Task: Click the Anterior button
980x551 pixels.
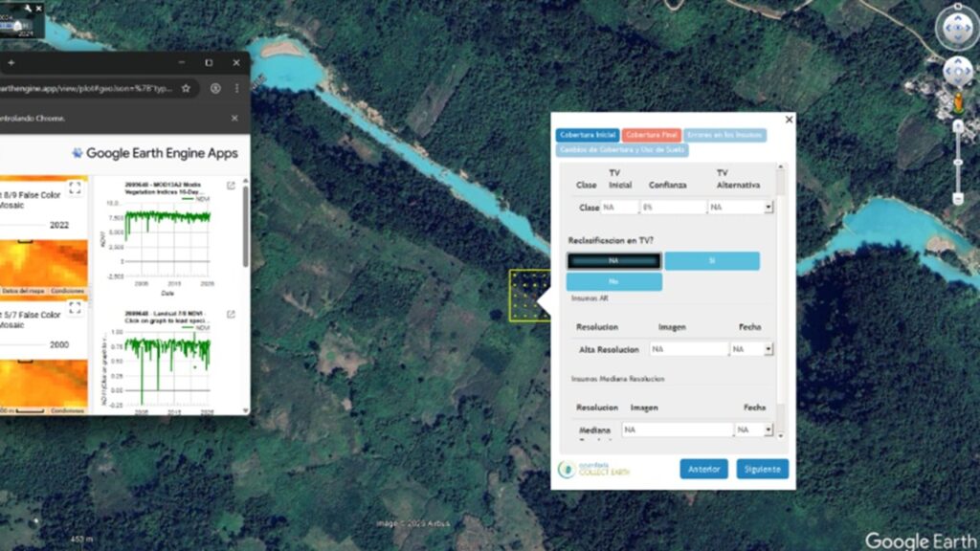Action: [x=703, y=469]
